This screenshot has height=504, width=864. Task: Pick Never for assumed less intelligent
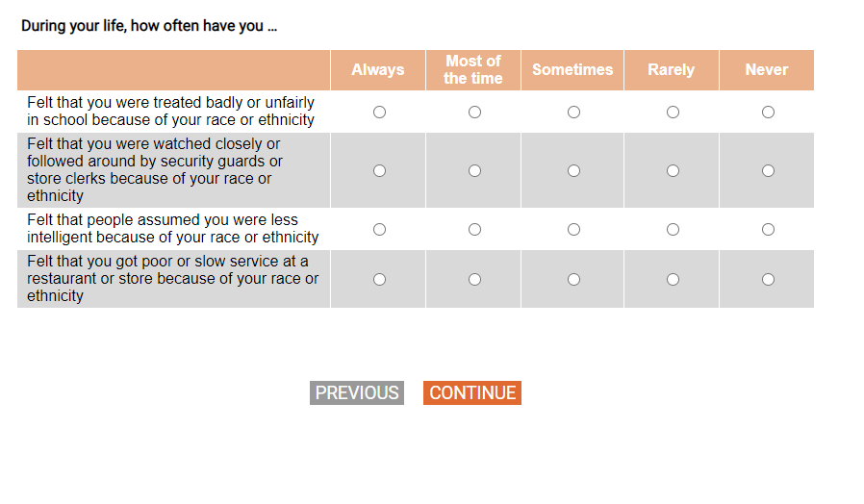[768, 230]
